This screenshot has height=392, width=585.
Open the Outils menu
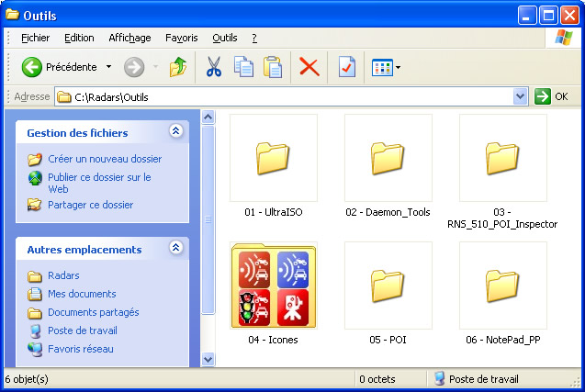tap(225, 38)
